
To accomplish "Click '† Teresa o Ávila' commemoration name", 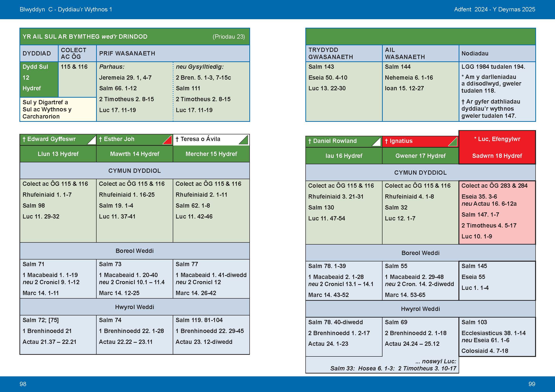I will [198, 139].
